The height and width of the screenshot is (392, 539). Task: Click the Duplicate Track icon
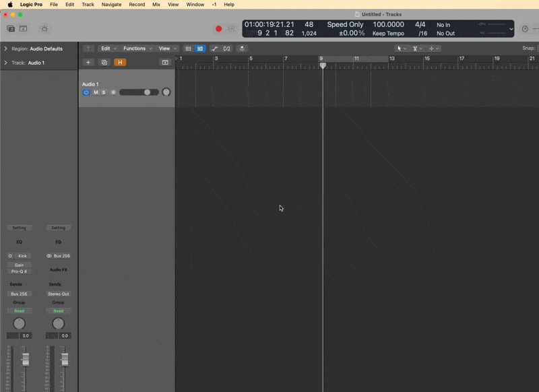coord(104,63)
